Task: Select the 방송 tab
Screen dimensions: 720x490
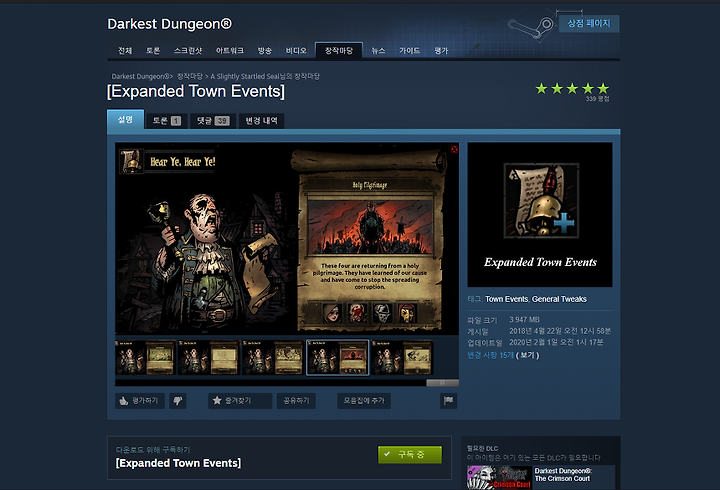Action: (264, 51)
